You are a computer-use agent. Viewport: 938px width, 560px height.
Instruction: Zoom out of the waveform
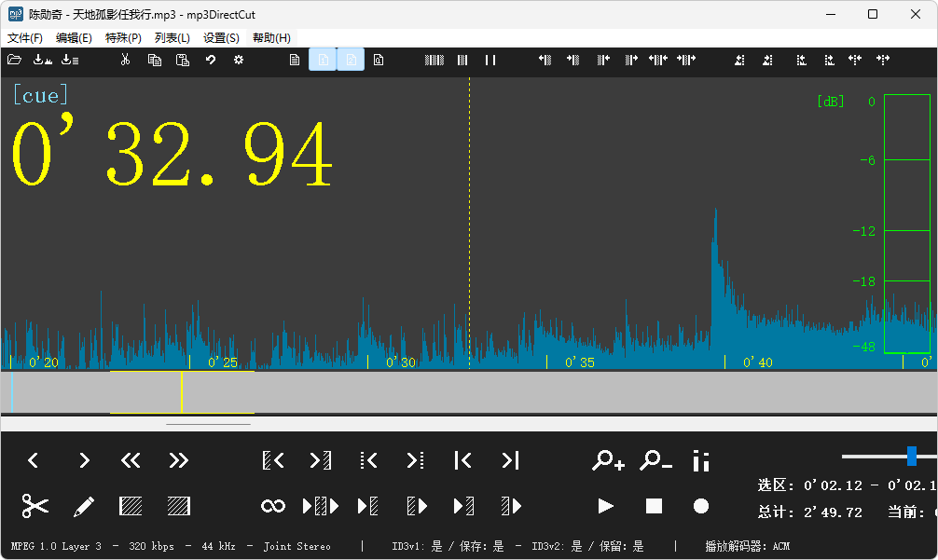click(653, 459)
